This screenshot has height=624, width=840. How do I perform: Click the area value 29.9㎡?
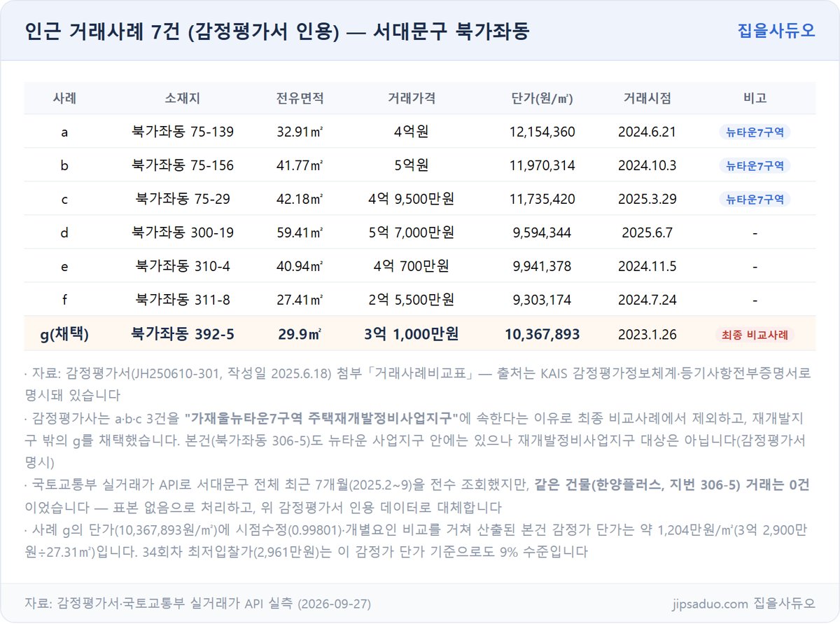point(300,334)
